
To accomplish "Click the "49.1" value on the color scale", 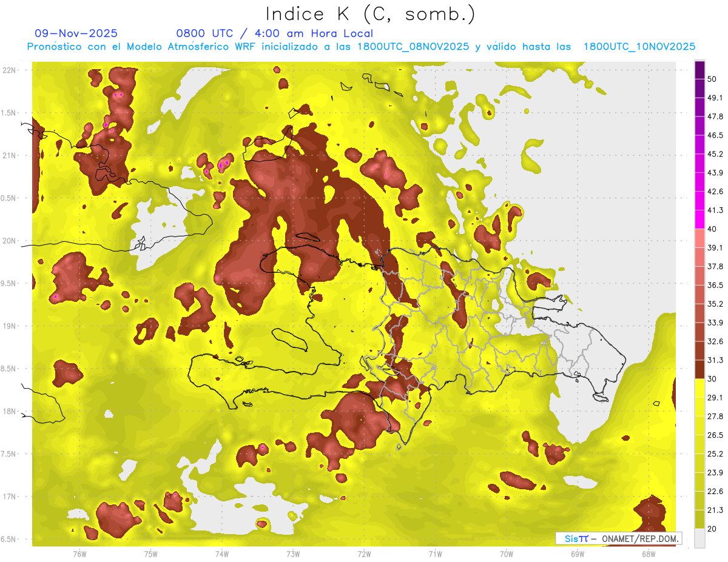I will 715,98.
